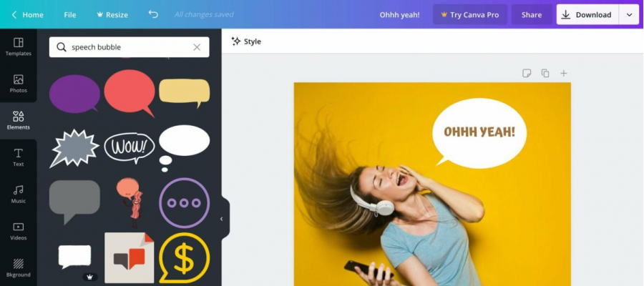Click the speech bubble search field
This screenshot has width=644, height=286.
[129, 47]
